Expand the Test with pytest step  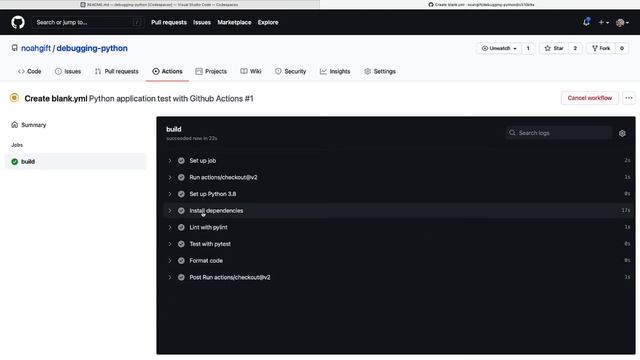coord(170,244)
